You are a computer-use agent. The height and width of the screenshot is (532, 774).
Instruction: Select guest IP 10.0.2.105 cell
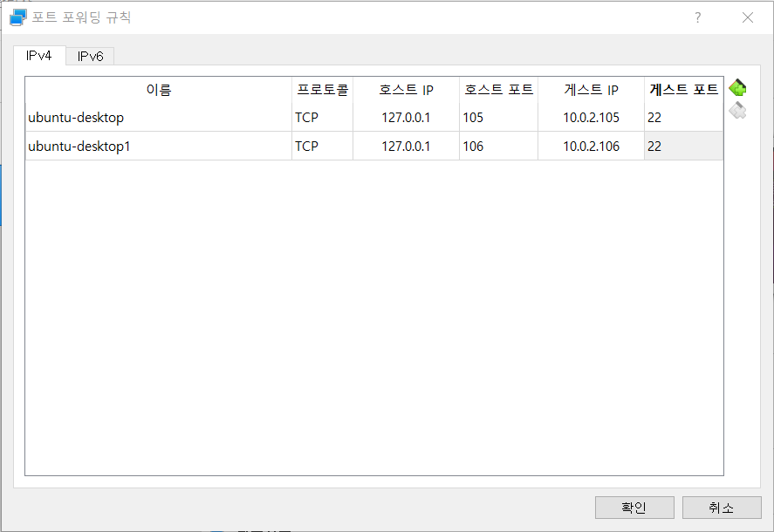point(591,118)
